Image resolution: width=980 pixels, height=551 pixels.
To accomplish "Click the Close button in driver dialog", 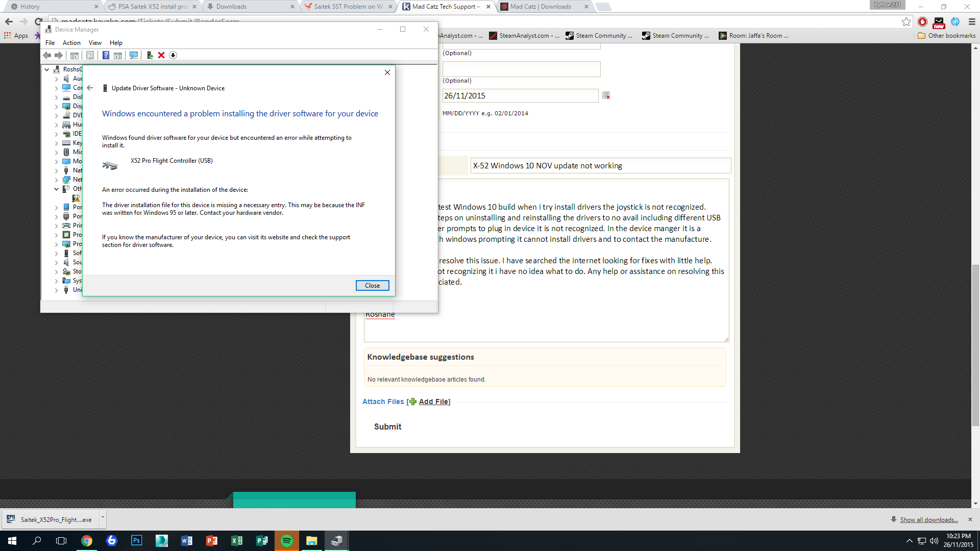I will (x=372, y=286).
